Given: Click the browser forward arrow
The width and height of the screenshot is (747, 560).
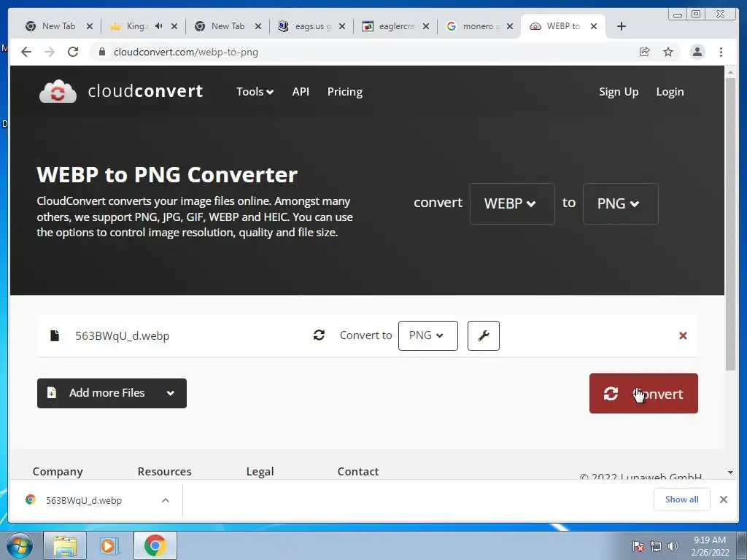Looking at the screenshot, I should 50,52.
